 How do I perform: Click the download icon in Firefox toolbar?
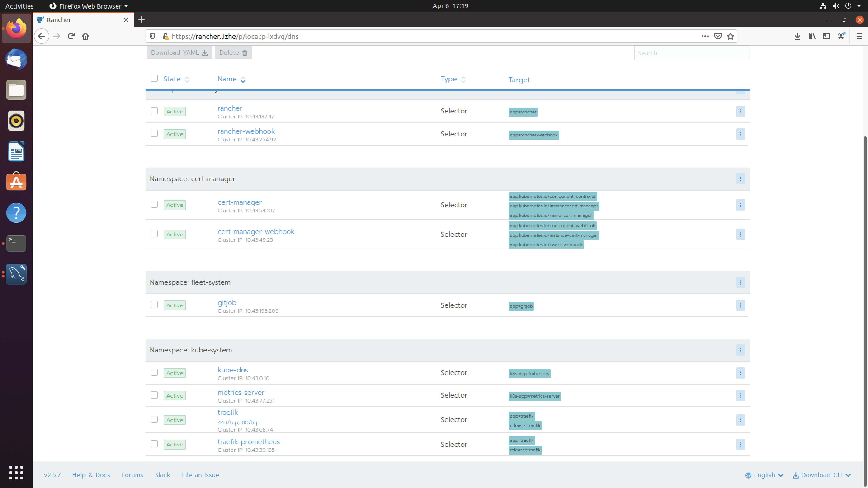pyautogui.click(x=798, y=36)
